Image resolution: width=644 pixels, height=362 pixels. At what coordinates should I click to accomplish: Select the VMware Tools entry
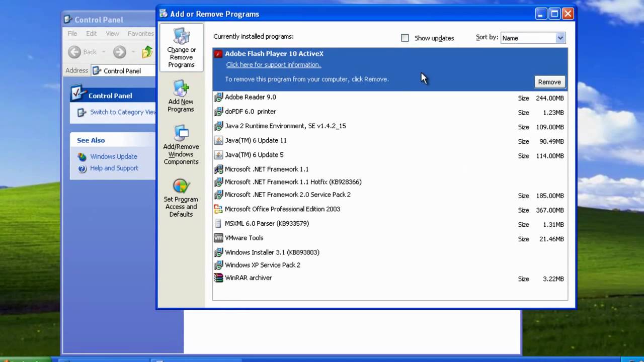click(x=390, y=238)
